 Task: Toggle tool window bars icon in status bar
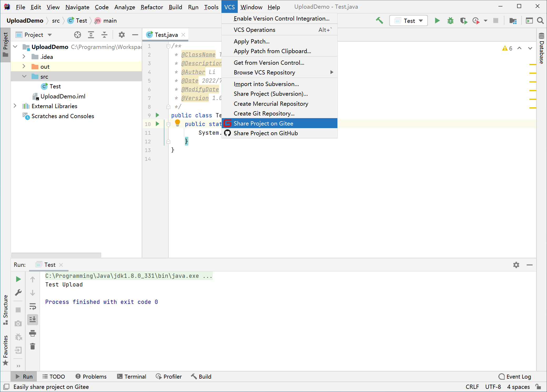point(6,386)
